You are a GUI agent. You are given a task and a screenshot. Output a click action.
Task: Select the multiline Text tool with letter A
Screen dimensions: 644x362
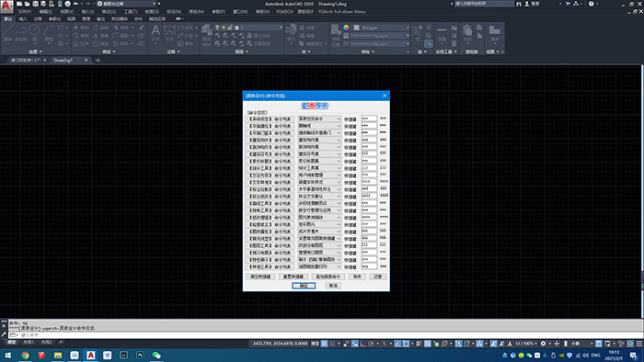pos(155,32)
